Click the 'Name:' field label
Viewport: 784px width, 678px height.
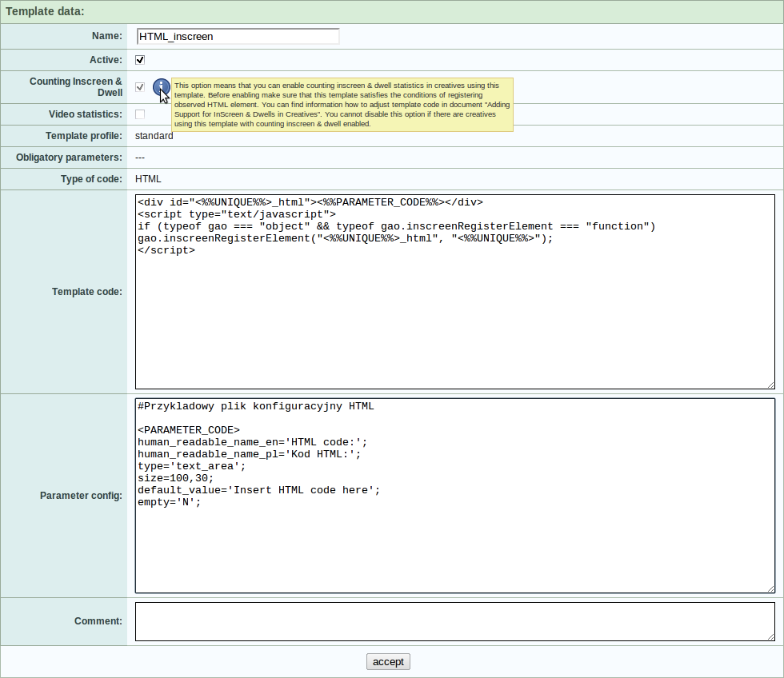(107, 36)
